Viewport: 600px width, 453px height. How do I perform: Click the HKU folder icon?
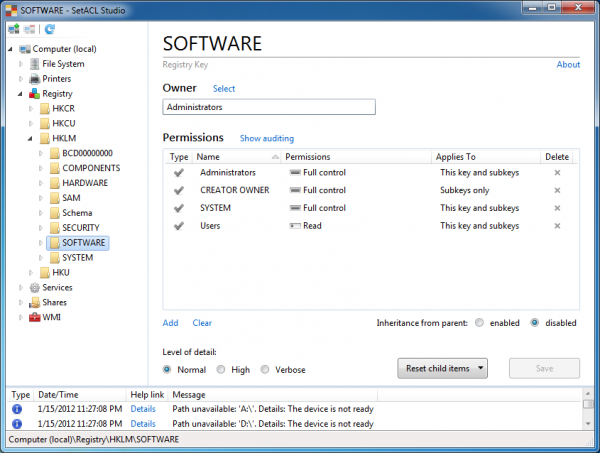pos(45,273)
